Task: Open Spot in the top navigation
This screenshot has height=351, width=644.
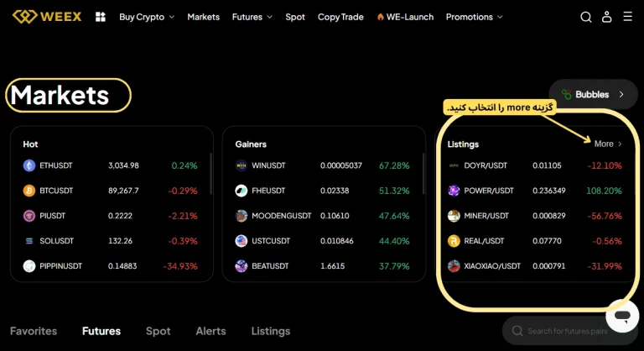Action: click(x=295, y=17)
